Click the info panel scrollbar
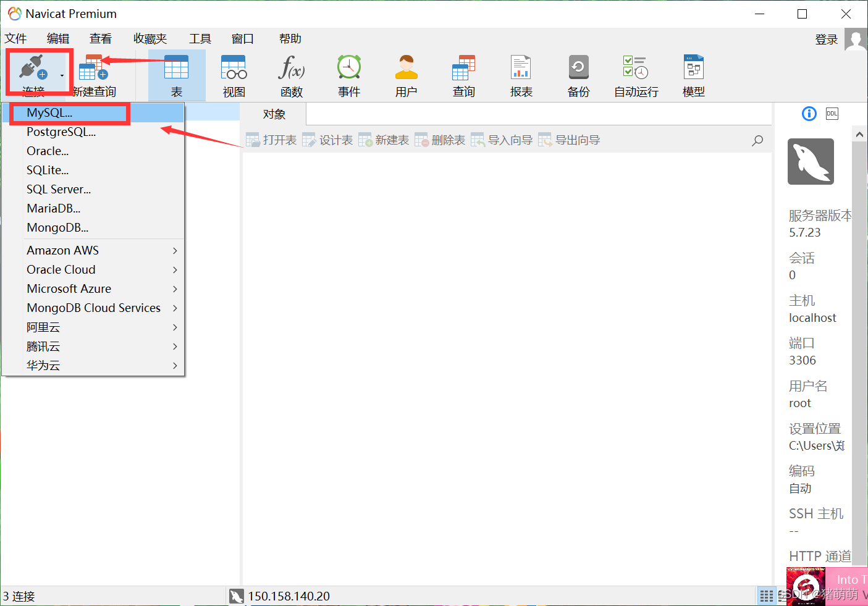 click(859, 353)
